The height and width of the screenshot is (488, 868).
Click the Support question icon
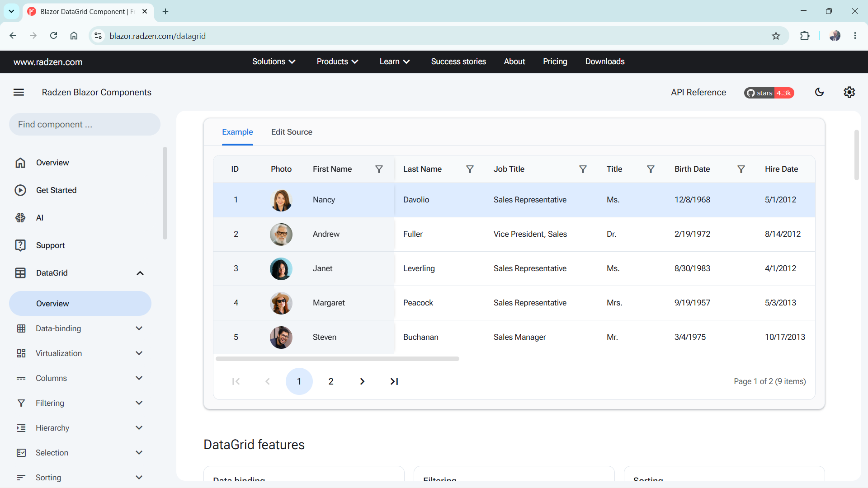point(20,245)
